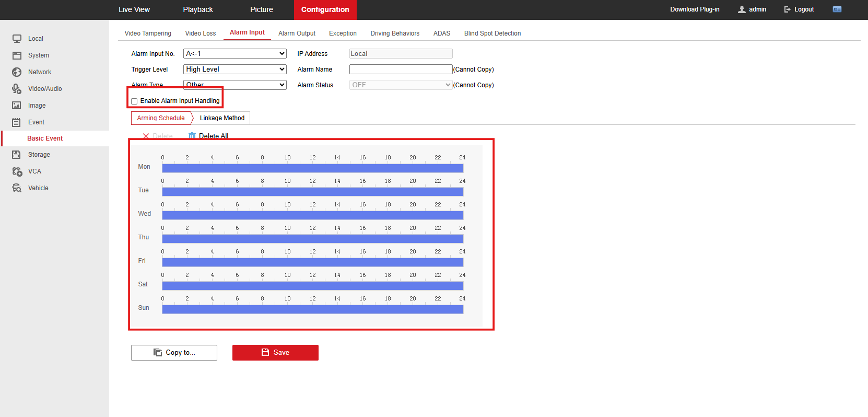The height and width of the screenshot is (417, 868).
Task: Switch to the Alarm Output tab
Action: (x=297, y=33)
